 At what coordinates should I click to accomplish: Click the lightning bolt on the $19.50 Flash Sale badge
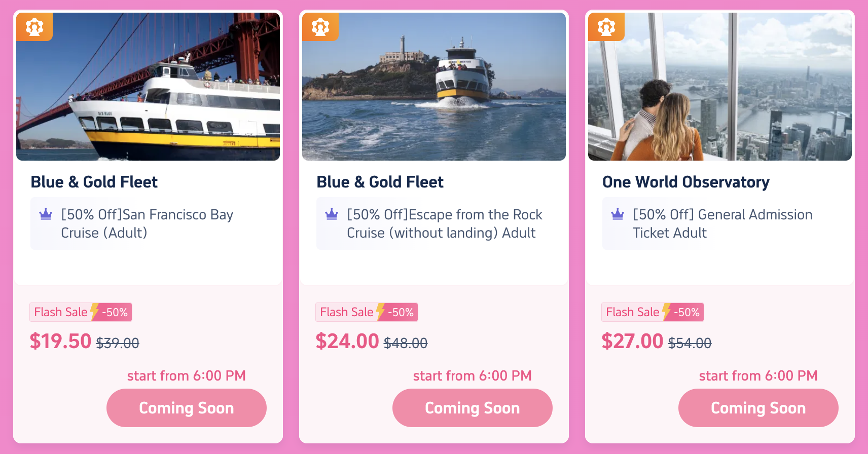click(94, 312)
